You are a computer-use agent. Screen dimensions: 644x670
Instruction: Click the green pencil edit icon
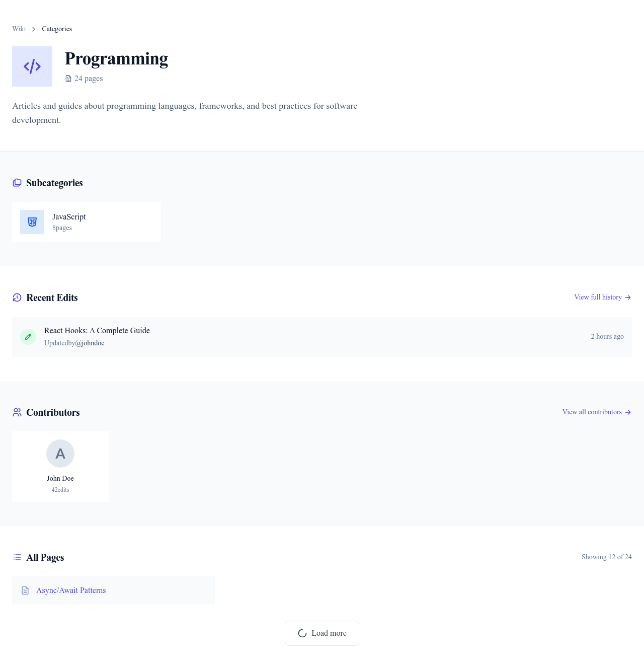click(28, 337)
